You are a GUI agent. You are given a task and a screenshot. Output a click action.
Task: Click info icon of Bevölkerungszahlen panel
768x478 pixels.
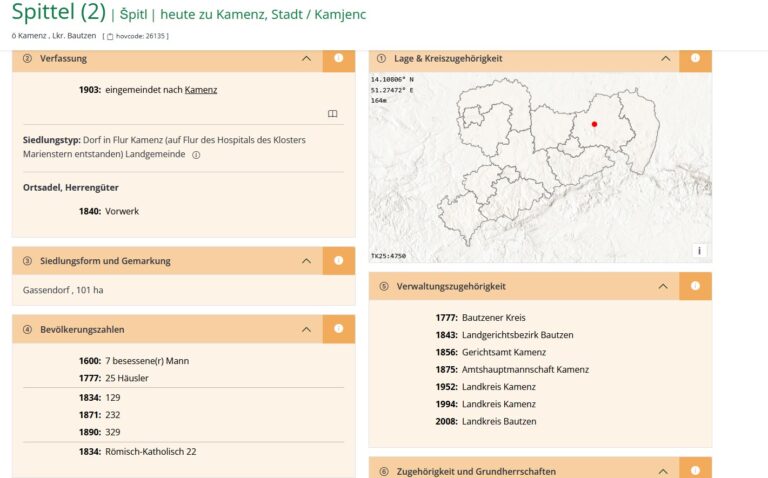point(338,329)
